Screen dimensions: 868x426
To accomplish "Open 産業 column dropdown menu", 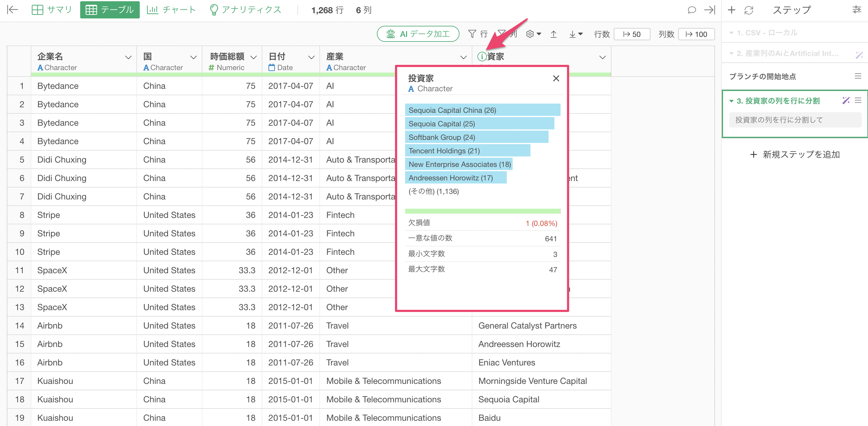I will tap(463, 57).
